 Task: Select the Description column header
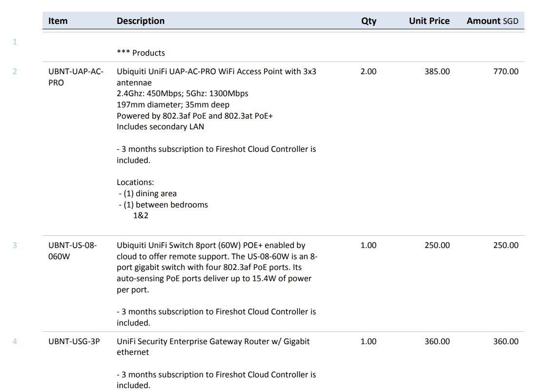141,21
